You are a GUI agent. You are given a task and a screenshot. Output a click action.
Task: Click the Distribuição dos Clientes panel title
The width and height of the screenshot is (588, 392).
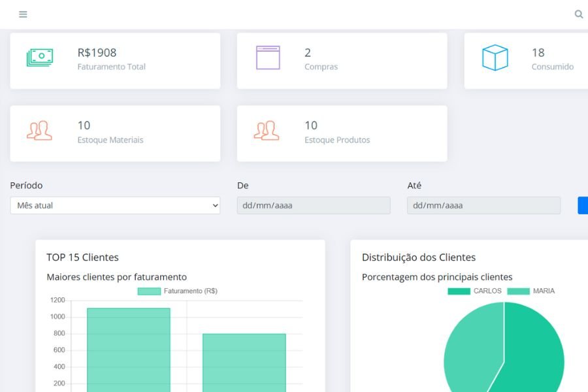pos(419,257)
